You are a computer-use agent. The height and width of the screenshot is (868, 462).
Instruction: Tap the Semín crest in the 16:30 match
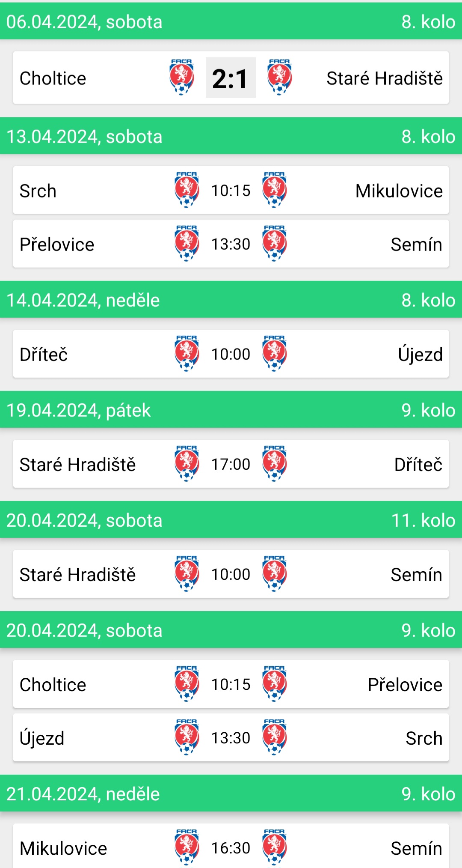pos(275,847)
